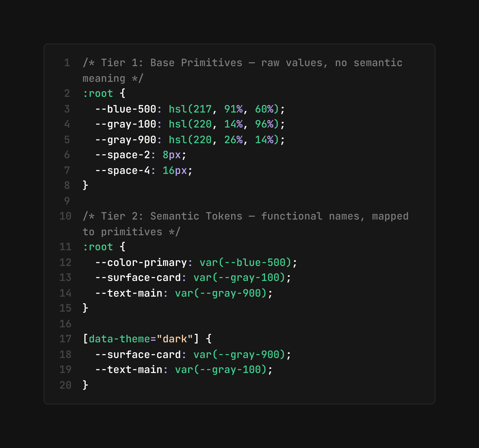Click data-theme attribute name
The width and height of the screenshot is (479, 448).
120,339
